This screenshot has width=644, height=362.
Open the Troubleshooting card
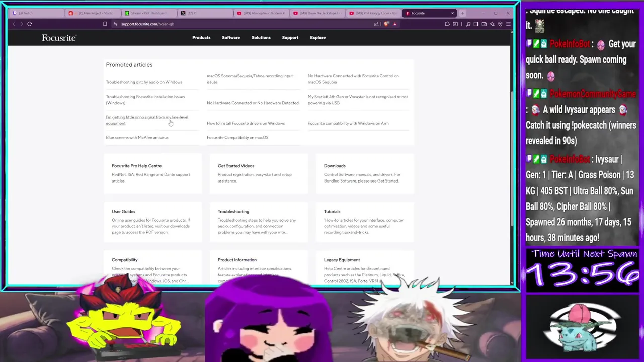[x=259, y=222]
